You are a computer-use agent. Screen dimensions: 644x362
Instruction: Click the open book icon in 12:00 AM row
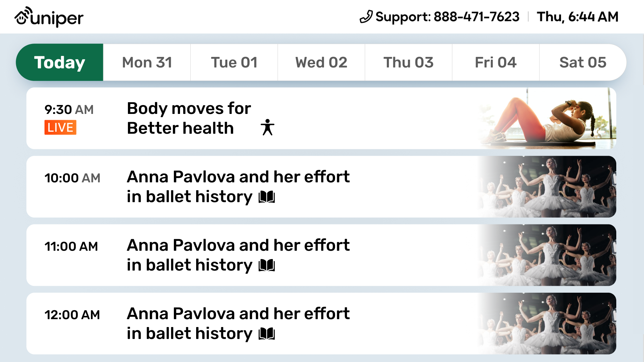point(267,334)
